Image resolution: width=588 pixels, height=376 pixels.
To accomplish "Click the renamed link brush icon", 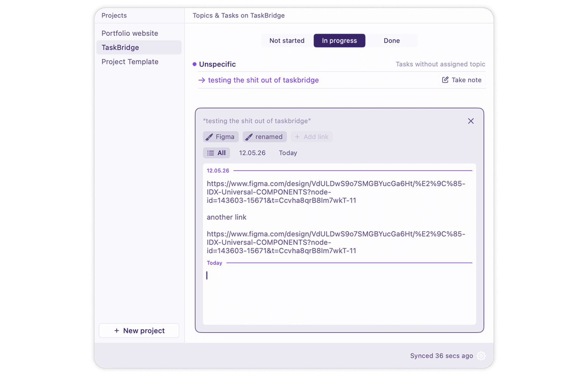I will click(x=249, y=137).
